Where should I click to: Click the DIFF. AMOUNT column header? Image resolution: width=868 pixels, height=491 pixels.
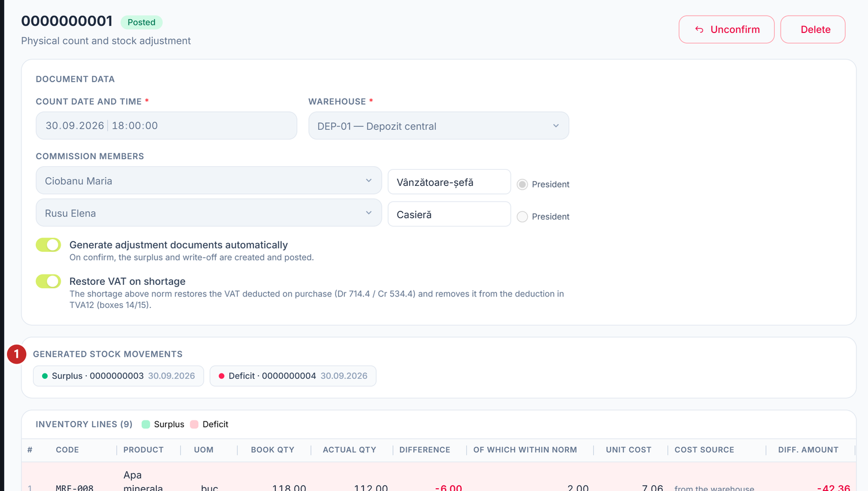(x=808, y=450)
